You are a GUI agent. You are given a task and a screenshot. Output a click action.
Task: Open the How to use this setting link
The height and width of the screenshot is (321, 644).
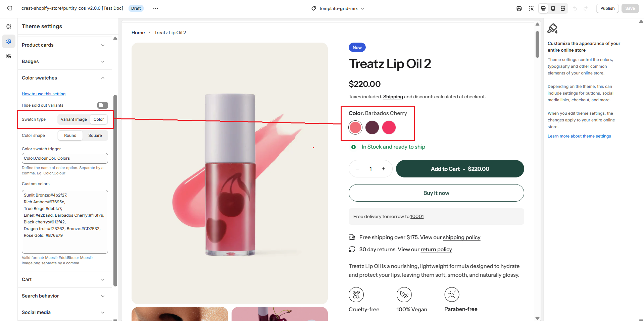[x=44, y=94]
